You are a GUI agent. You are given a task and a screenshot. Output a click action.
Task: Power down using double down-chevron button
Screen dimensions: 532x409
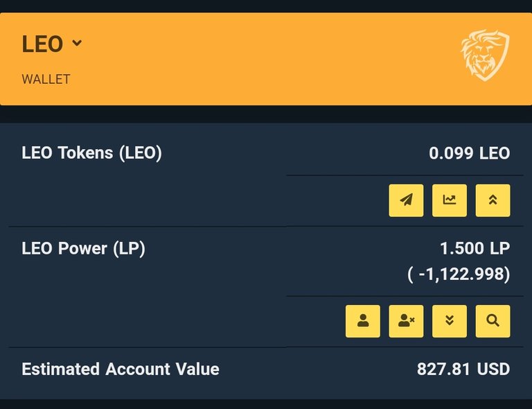click(x=449, y=321)
